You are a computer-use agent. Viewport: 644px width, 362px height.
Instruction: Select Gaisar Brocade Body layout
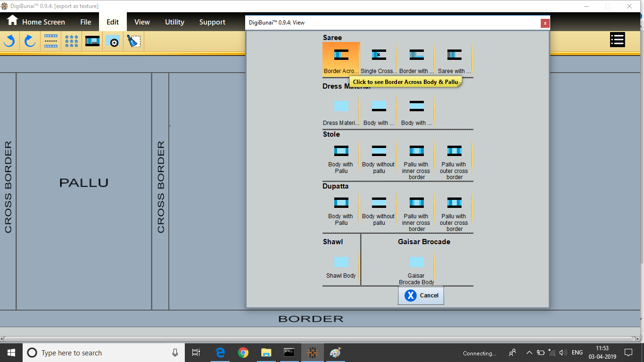point(416,269)
